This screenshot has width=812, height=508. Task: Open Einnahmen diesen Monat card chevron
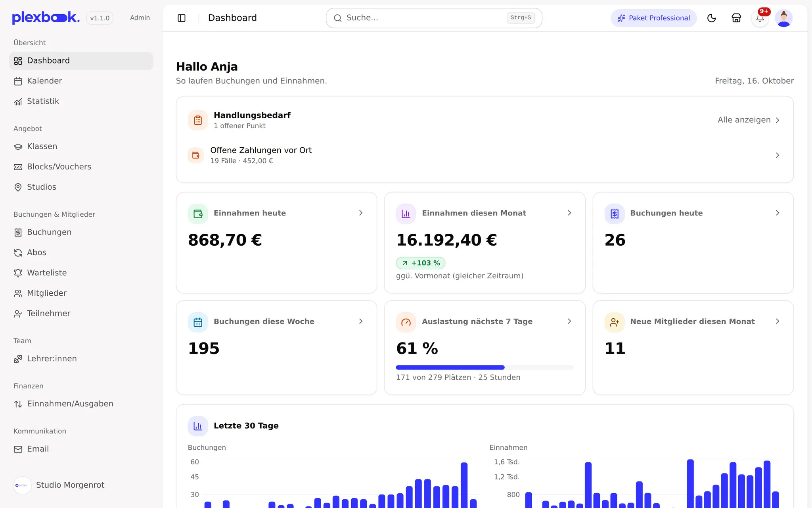click(x=569, y=213)
